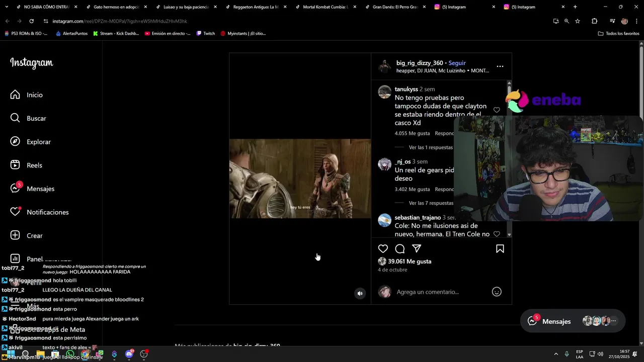View who liked: 39.061 Me gusta
The width and height of the screenshot is (644, 362).
point(410,261)
